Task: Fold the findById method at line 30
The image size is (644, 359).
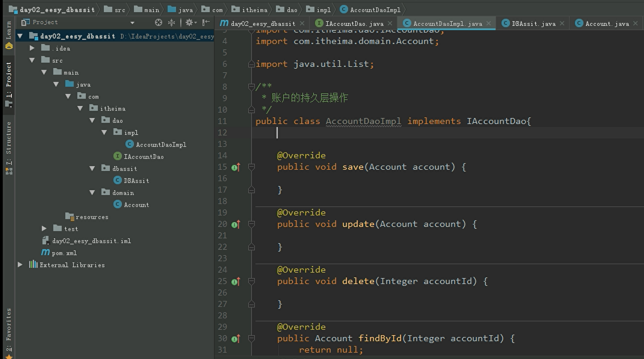Action: [x=251, y=338]
